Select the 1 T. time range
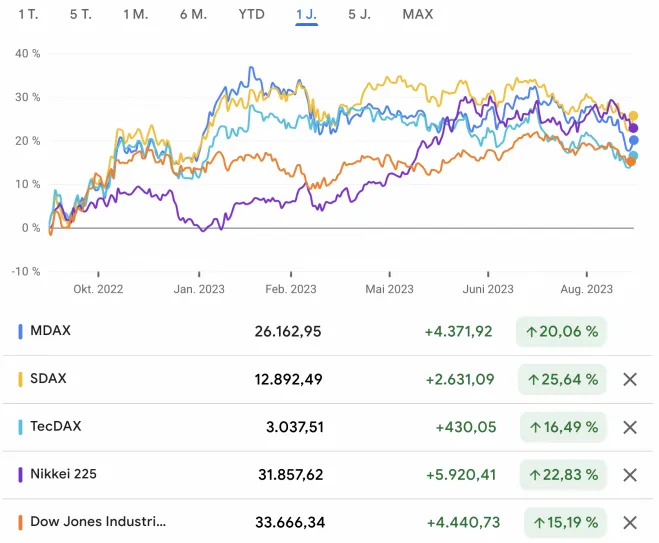The image size is (659, 543). click(x=28, y=15)
